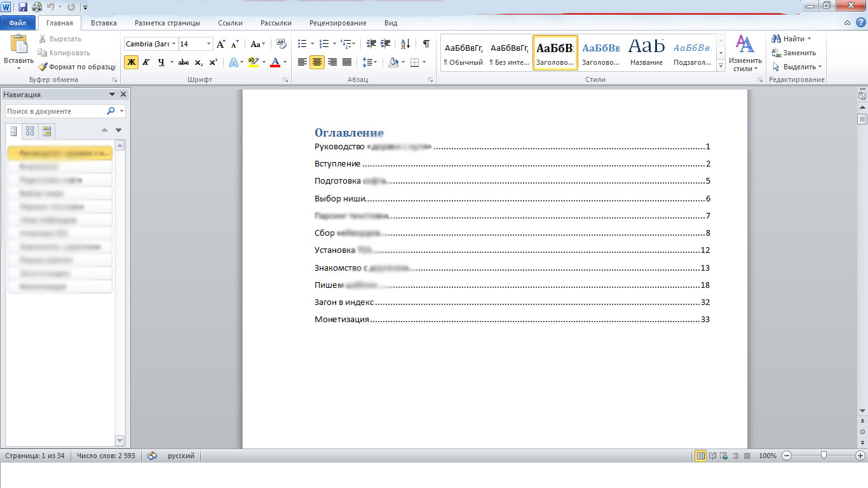Show page thumbnails tab in navigation pane
Image resolution: width=868 pixels, height=488 pixels.
[x=30, y=132]
